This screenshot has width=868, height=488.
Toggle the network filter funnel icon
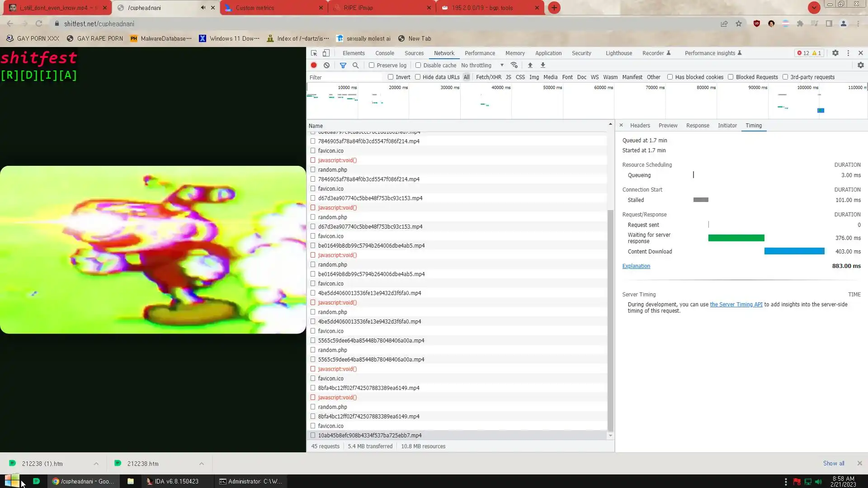(343, 65)
